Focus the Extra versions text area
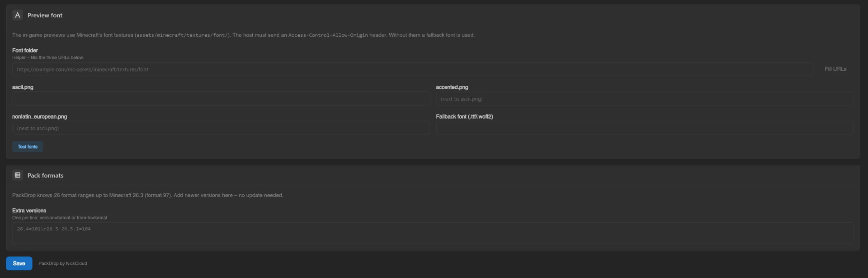 tap(433, 233)
